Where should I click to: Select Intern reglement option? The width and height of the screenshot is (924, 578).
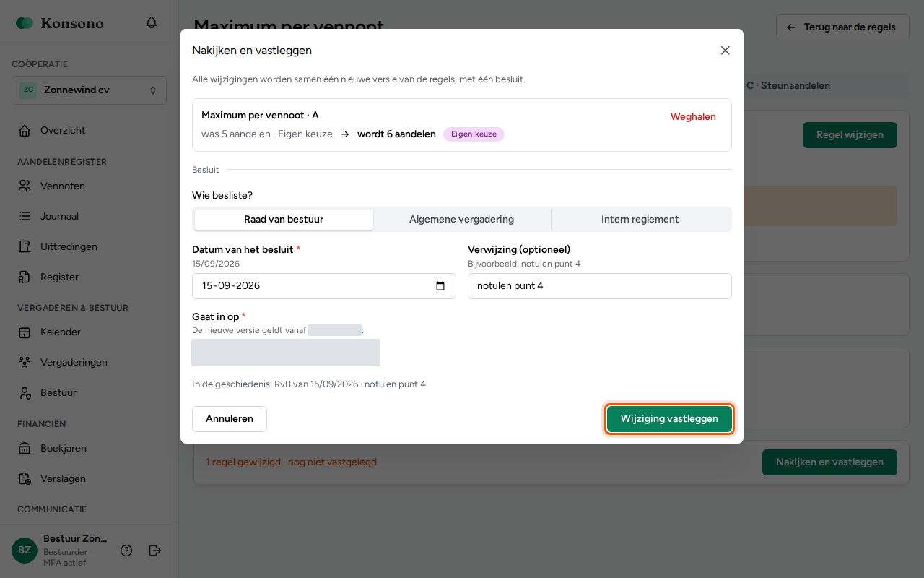(640, 220)
